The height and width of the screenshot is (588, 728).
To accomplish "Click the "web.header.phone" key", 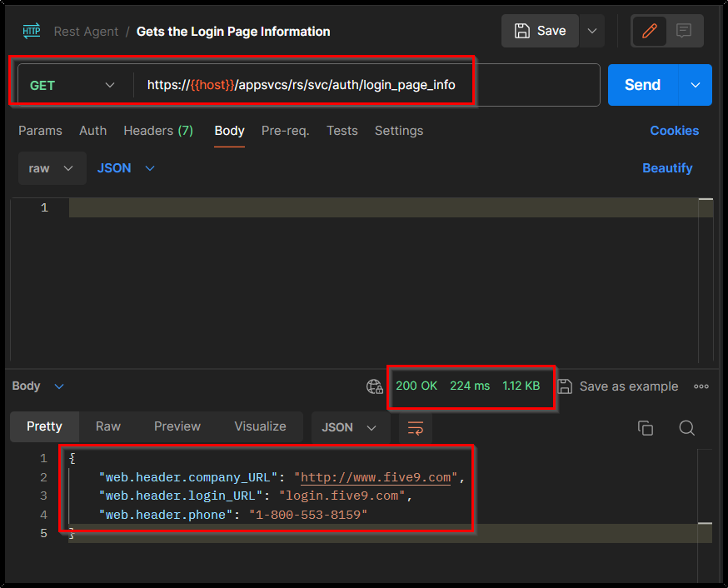I will click(x=166, y=516).
